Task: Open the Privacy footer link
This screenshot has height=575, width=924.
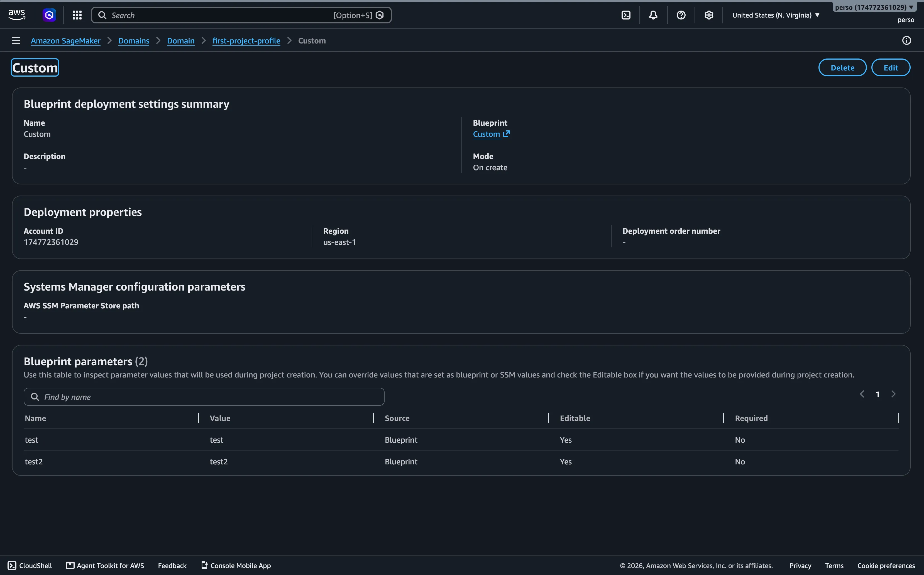Action: click(x=800, y=566)
